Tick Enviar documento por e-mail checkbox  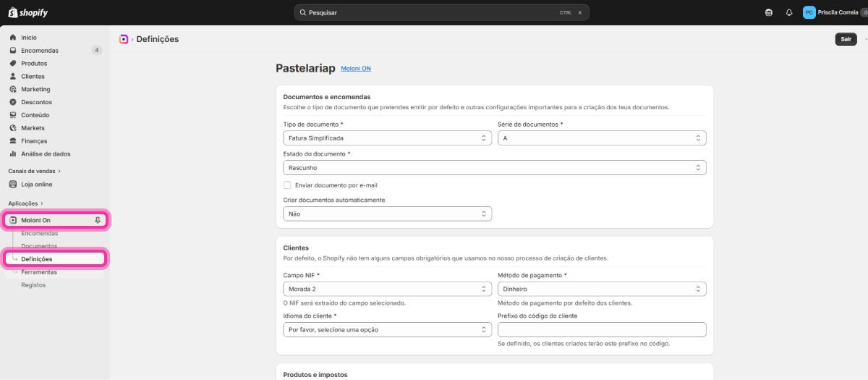287,185
